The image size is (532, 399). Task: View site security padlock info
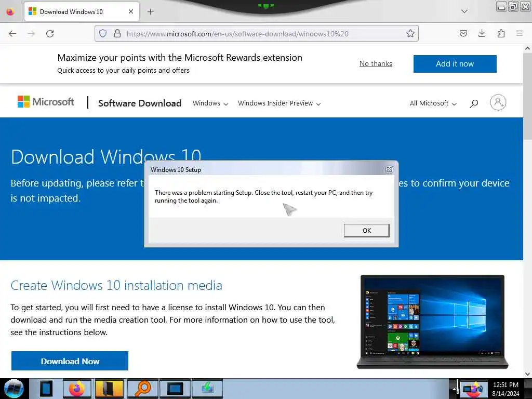pyautogui.click(x=117, y=33)
